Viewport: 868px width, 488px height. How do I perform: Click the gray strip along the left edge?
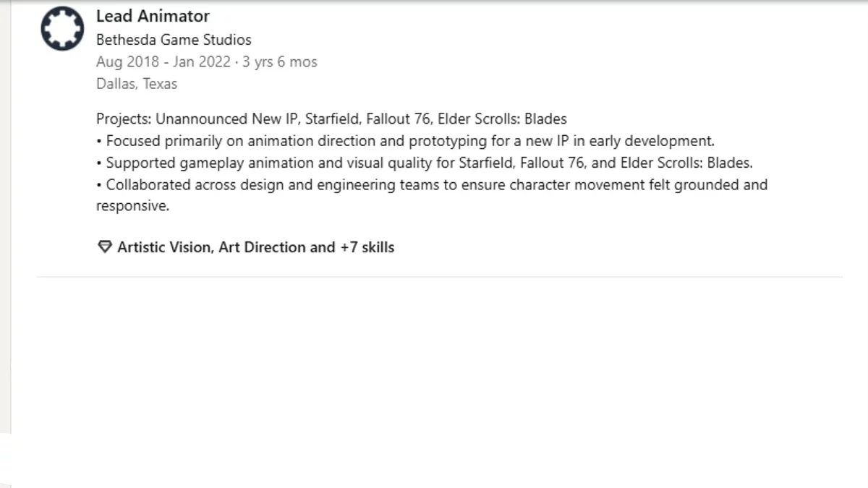tap(5, 217)
